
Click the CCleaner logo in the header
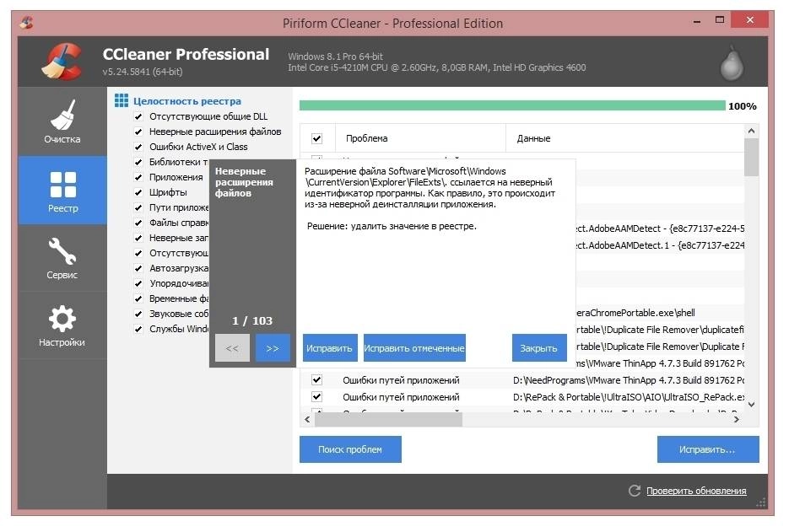click(x=62, y=62)
